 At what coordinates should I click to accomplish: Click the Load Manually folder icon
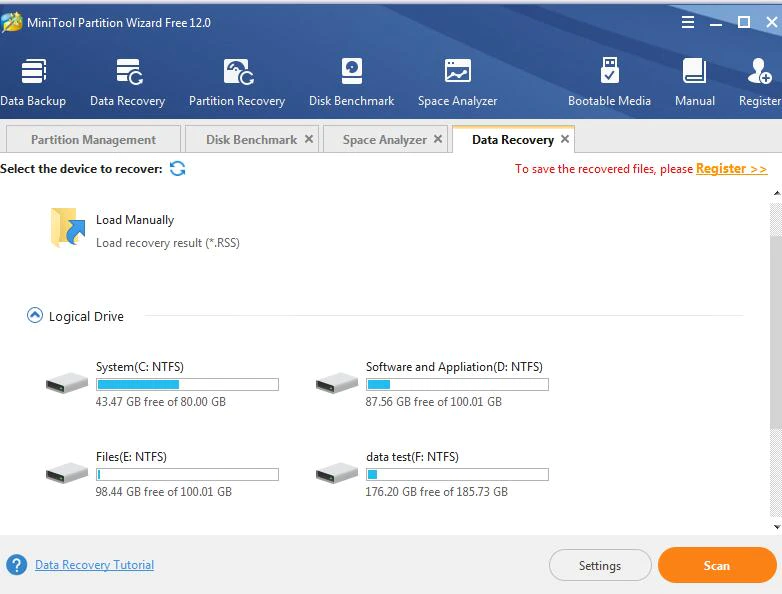(67, 227)
